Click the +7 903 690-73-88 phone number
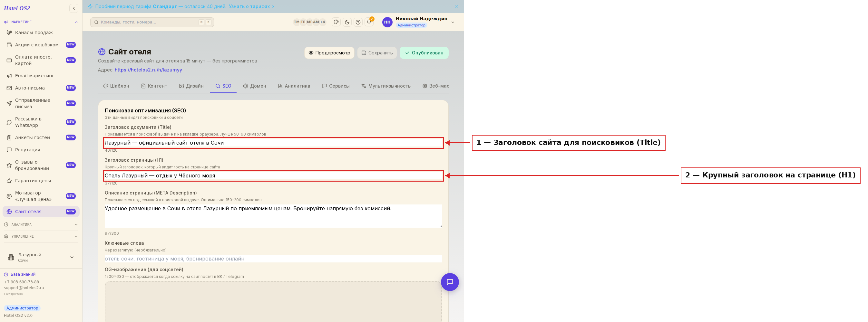The height and width of the screenshot is (322, 868). pyautogui.click(x=21, y=282)
